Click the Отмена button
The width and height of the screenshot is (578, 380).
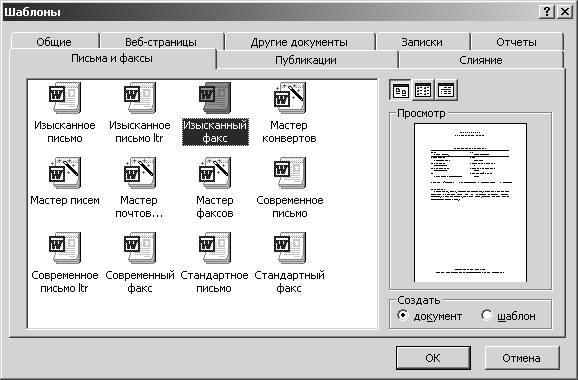[x=522, y=358]
